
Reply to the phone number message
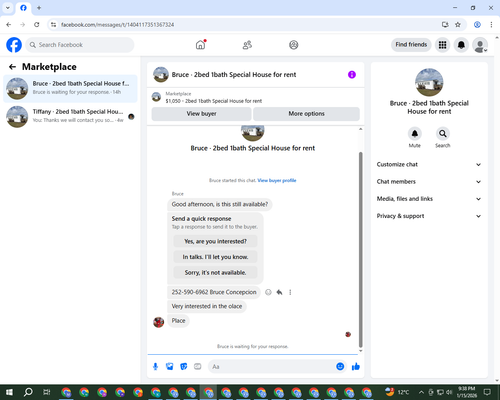click(x=279, y=292)
